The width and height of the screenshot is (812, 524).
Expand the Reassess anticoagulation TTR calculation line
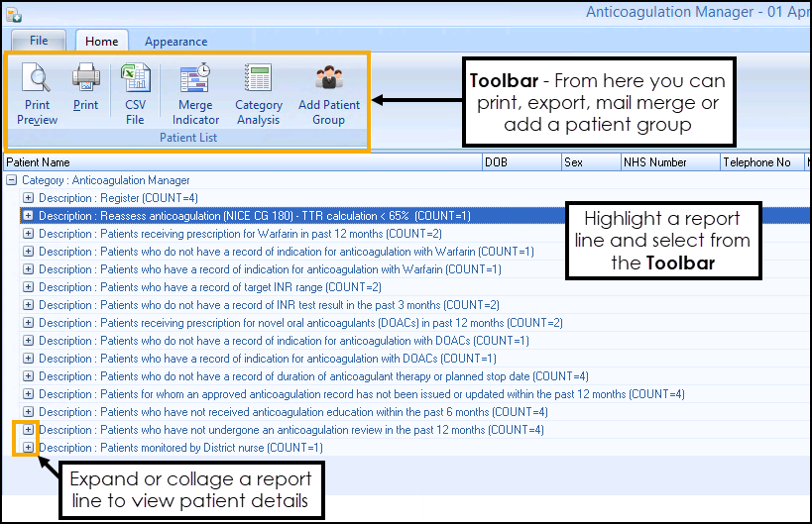coord(28,216)
